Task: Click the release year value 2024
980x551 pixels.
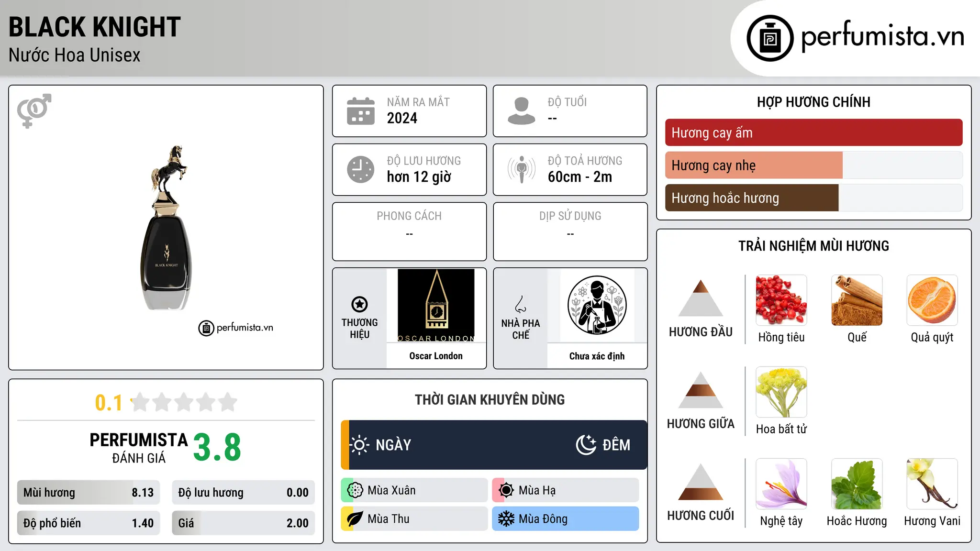Action: (402, 118)
